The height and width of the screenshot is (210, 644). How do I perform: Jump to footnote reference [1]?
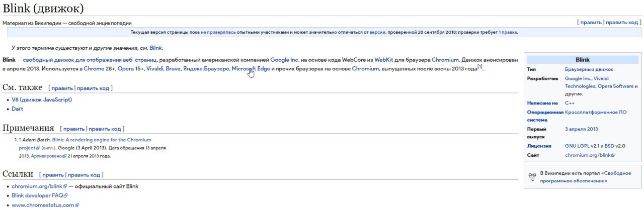click(480, 66)
